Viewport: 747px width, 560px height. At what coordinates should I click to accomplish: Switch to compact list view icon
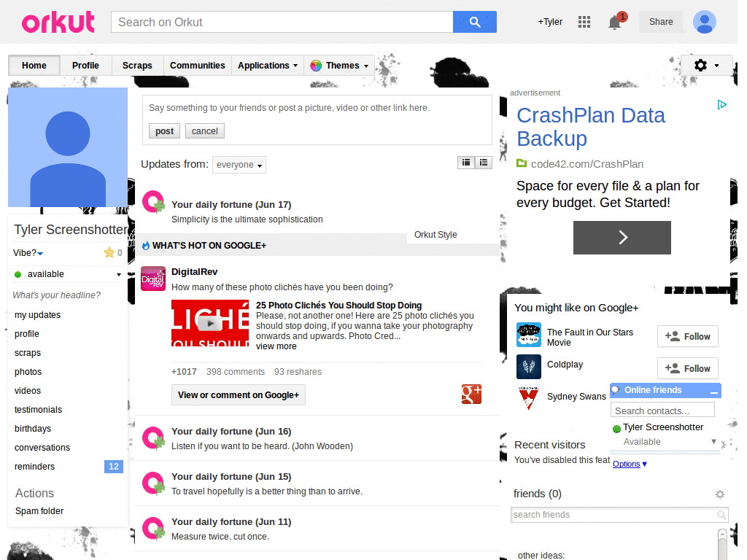(x=484, y=163)
